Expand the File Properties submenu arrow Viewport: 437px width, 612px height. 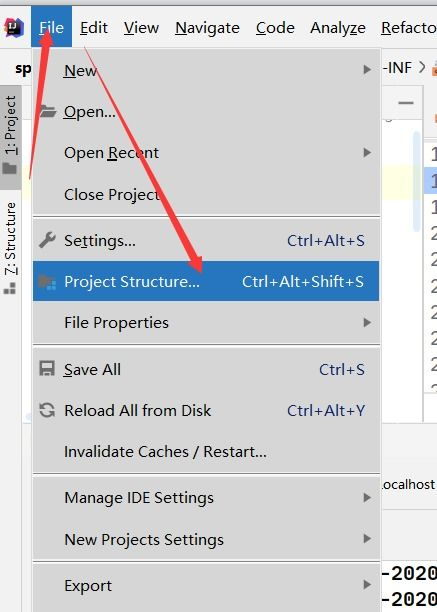[367, 322]
